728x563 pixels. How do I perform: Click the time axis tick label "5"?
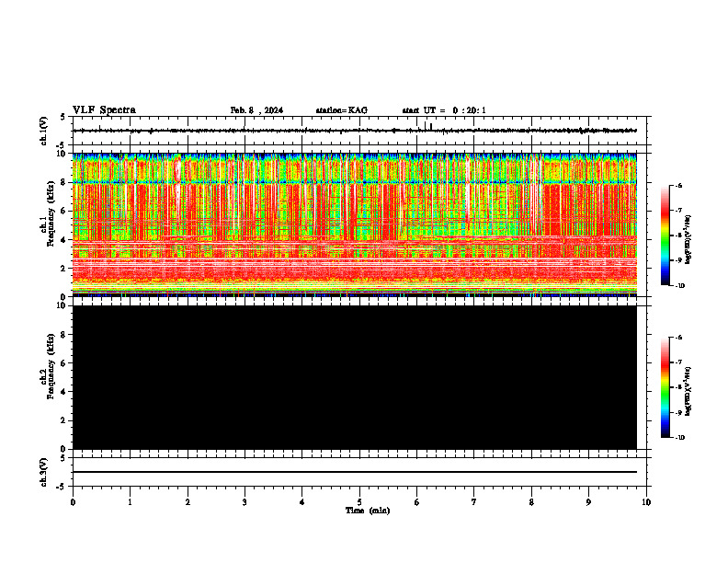tap(359, 502)
